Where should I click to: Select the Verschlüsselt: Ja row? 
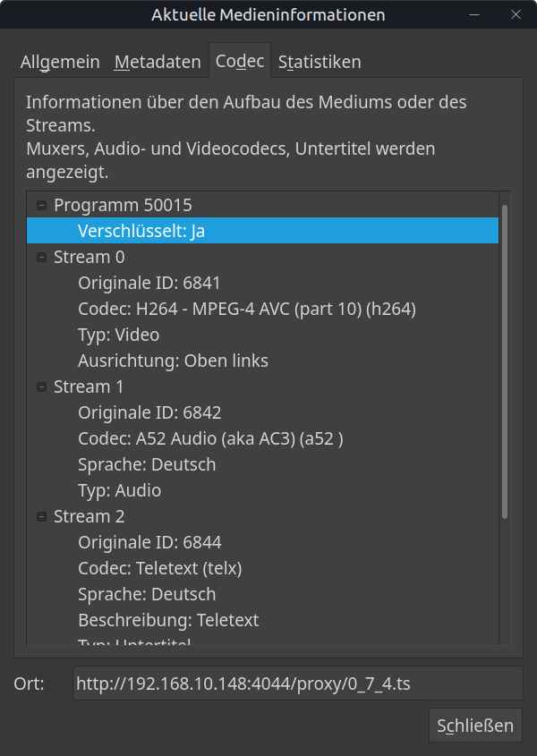click(x=141, y=231)
